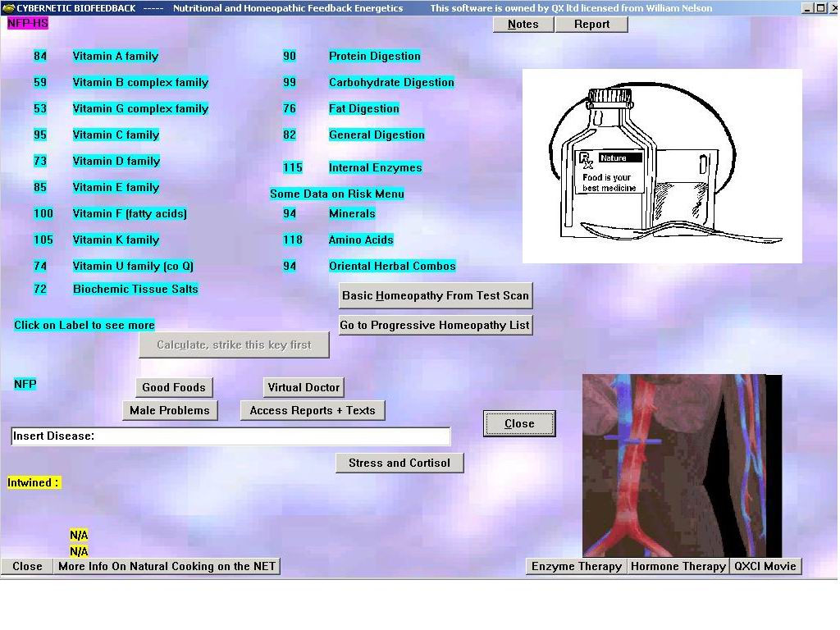840x630 pixels.
Task: Go to Progressive Homeopathy List
Action: [436, 325]
